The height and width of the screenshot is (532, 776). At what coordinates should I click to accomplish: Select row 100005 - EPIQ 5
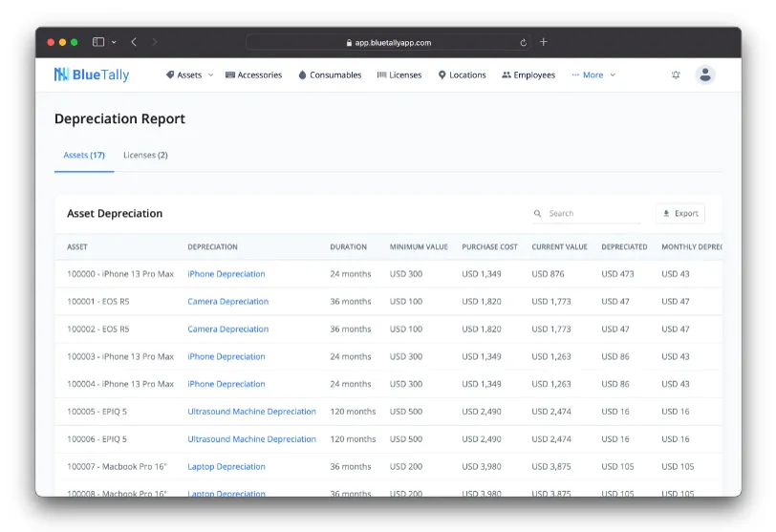[389, 412]
